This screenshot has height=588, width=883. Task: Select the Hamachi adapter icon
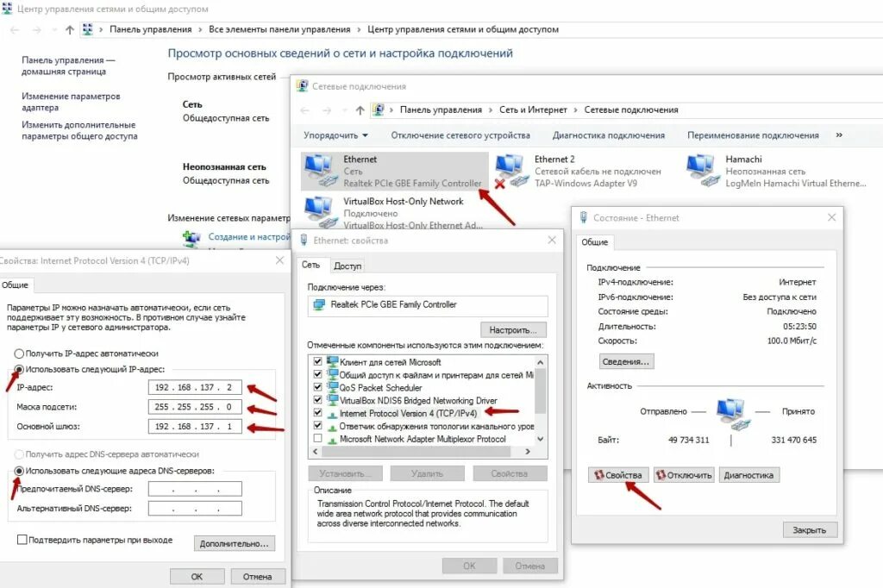(x=704, y=172)
